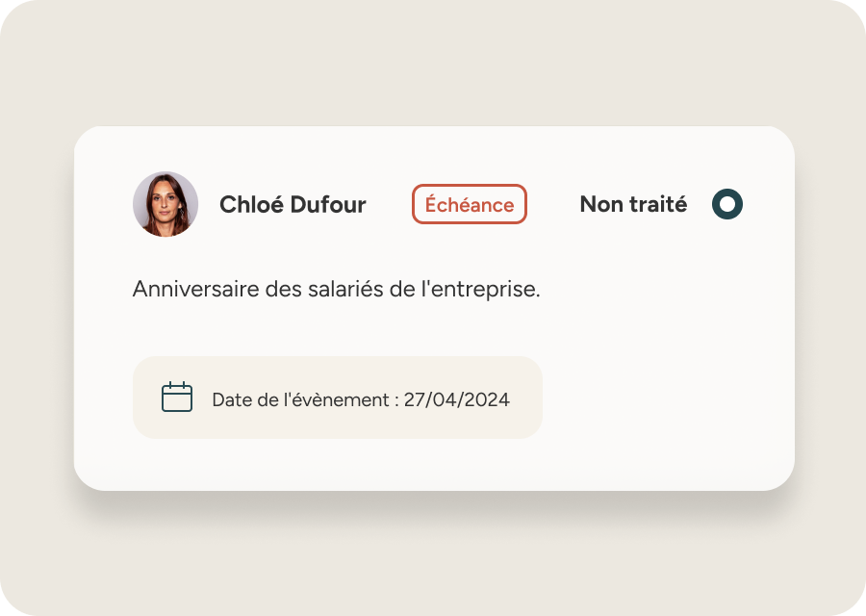This screenshot has width=866, height=616.
Task: Click the surname "Dufour"
Action: [328, 204]
